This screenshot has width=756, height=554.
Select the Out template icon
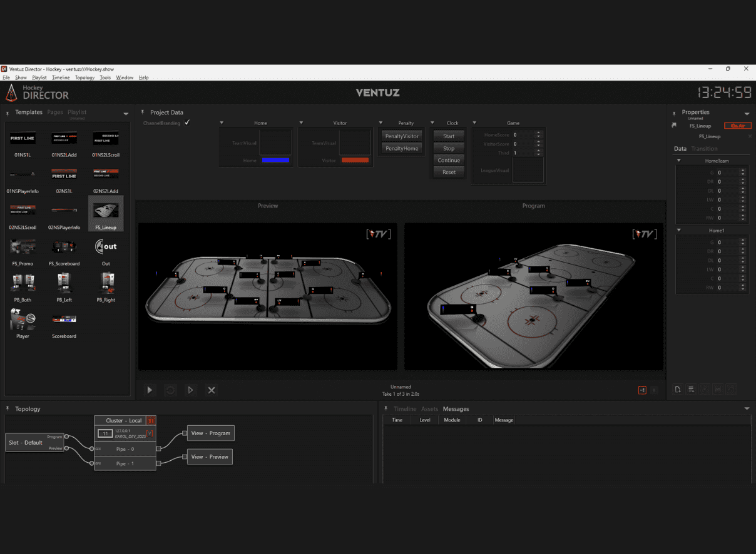pyautogui.click(x=106, y=247)
